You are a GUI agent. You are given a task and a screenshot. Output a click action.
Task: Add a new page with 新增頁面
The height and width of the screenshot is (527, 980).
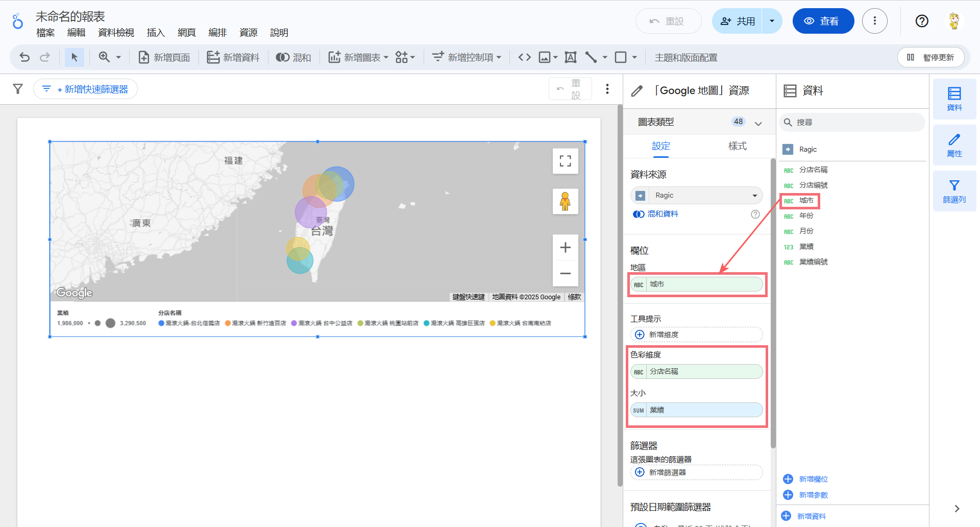[x=164, y=57]
